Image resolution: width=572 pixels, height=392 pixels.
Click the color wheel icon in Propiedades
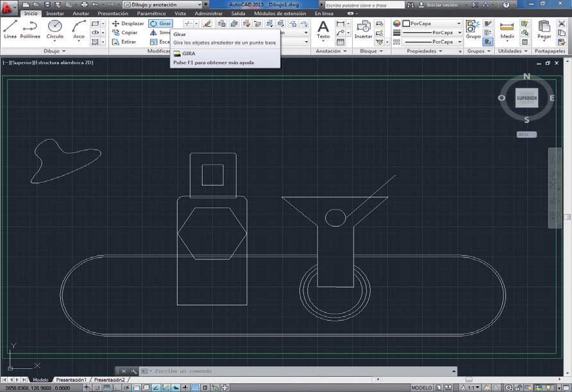pyautogui.click(x=397, y=23)
